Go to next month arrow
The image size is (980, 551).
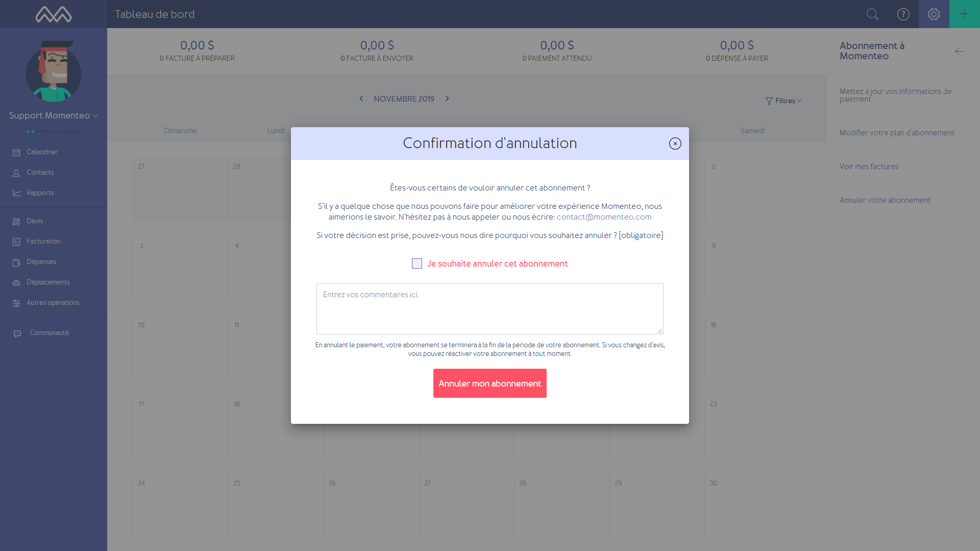tap(447, 99)
